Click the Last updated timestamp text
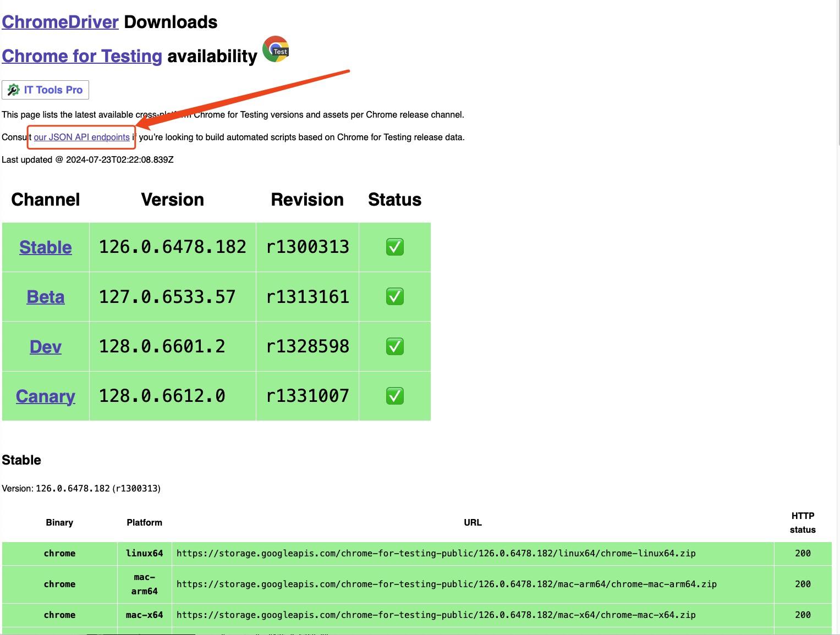The width and height of the screenshot is (840, 635). 87,160
